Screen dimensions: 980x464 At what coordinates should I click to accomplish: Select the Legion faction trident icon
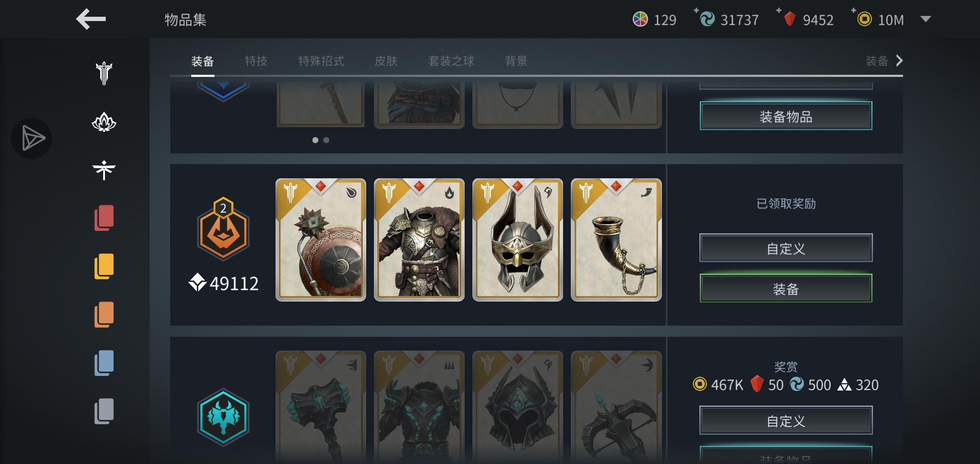point(104,73)
